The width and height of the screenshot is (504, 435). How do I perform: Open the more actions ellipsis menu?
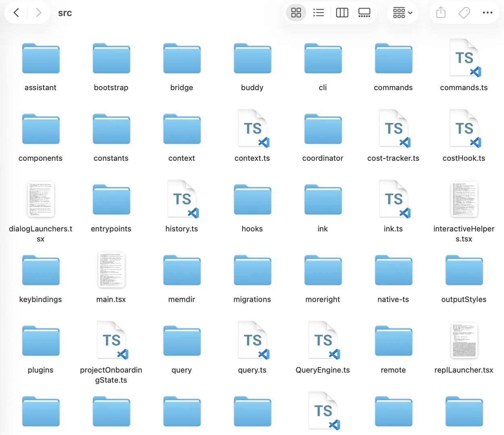point(487,13)
